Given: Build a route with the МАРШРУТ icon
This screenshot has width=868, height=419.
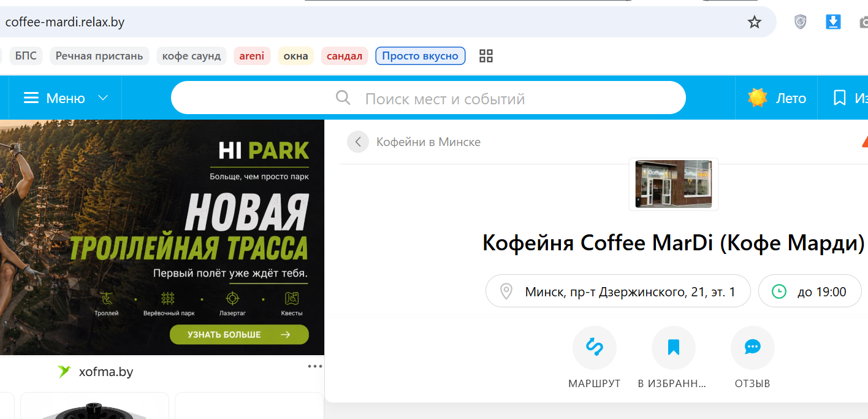Looking at the screenshot, I should coord(595,348).
